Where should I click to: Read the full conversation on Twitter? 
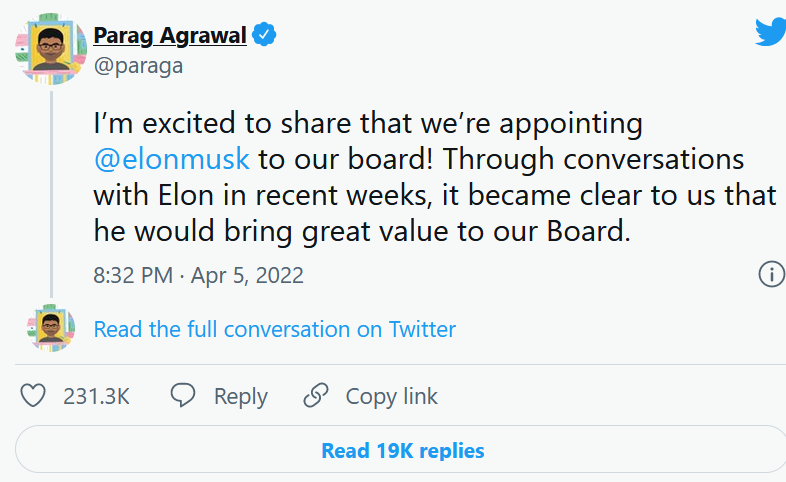[275, 329]
